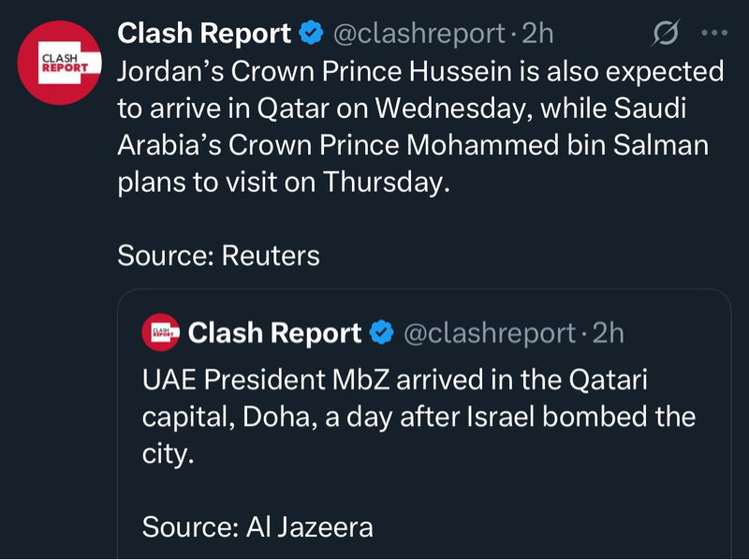Click the 'Source: Al Jazeera' line
749x560 pixels.
pos(257,527)
